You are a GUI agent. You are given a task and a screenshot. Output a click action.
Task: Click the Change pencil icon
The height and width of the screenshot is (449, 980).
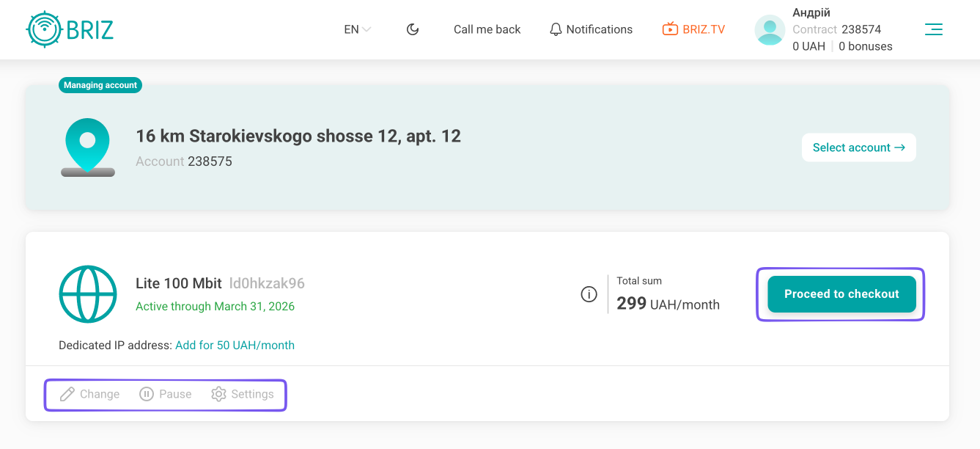pyautogui.click(x=67, y=394)
